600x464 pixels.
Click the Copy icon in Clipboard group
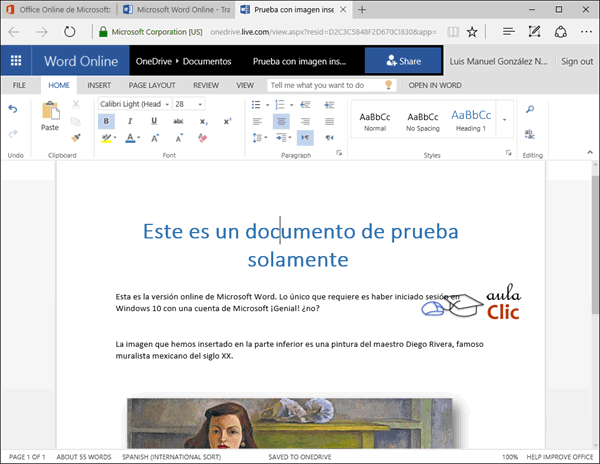(76, 121)
